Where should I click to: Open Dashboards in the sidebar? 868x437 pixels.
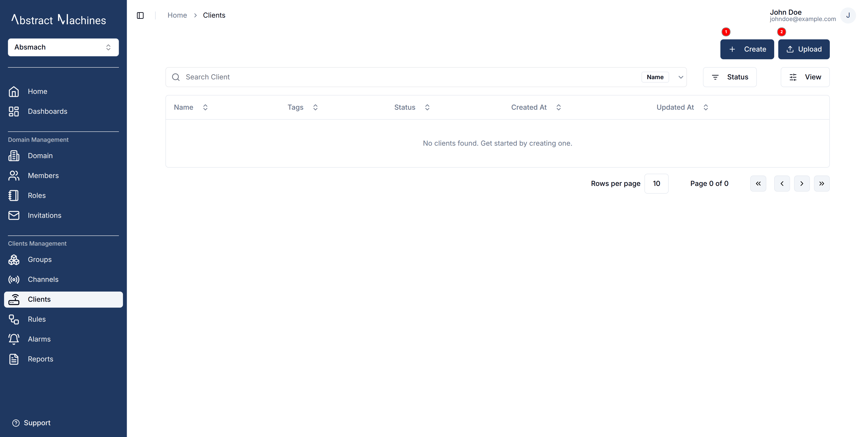click(63, 111)
